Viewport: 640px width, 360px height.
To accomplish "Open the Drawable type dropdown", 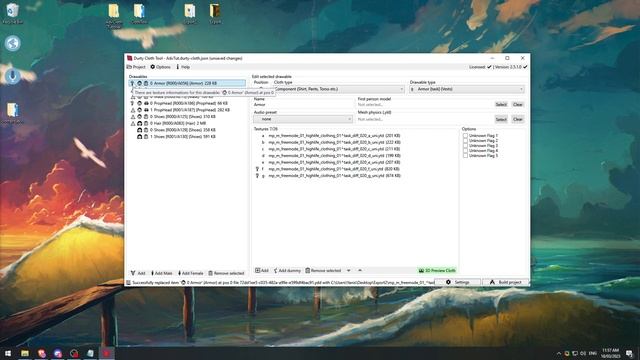I will coord(467,89).
